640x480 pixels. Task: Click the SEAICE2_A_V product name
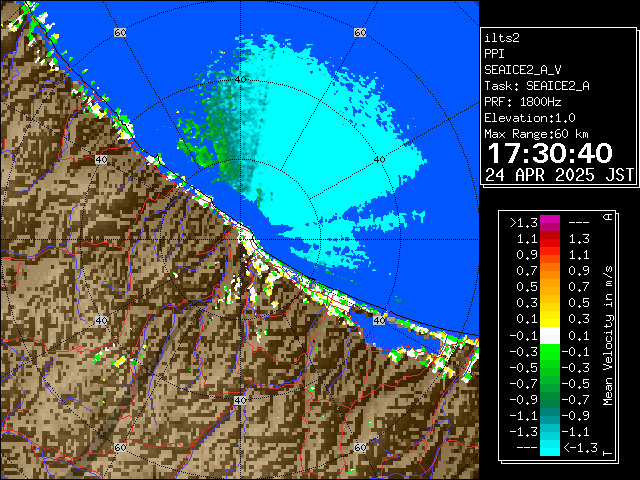[523, 70]
